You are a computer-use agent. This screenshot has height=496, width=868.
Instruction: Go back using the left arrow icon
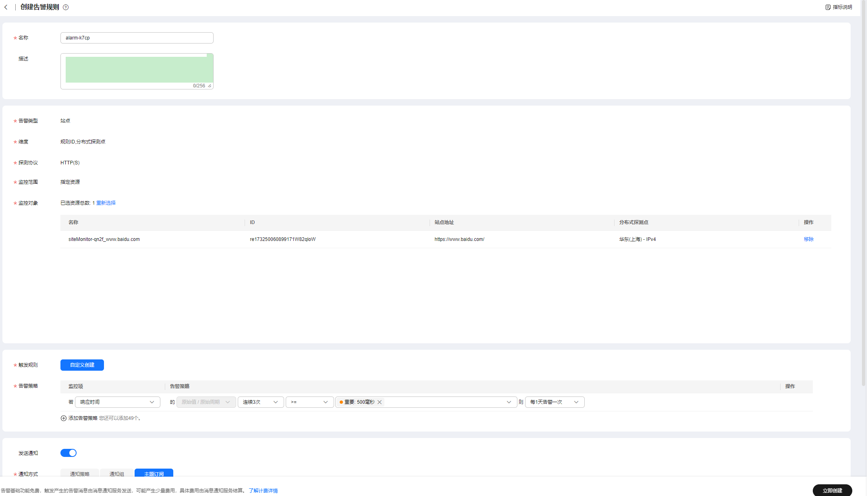pos(6,7)
